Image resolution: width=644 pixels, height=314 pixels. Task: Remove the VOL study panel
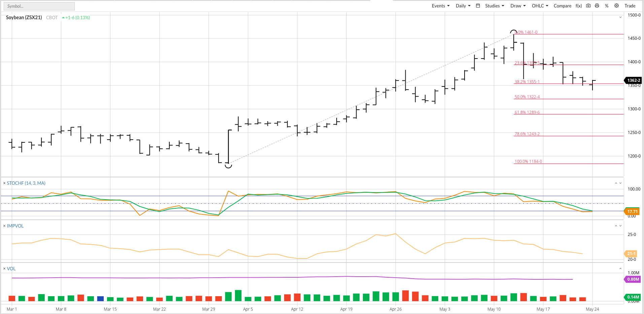(4, 269)
